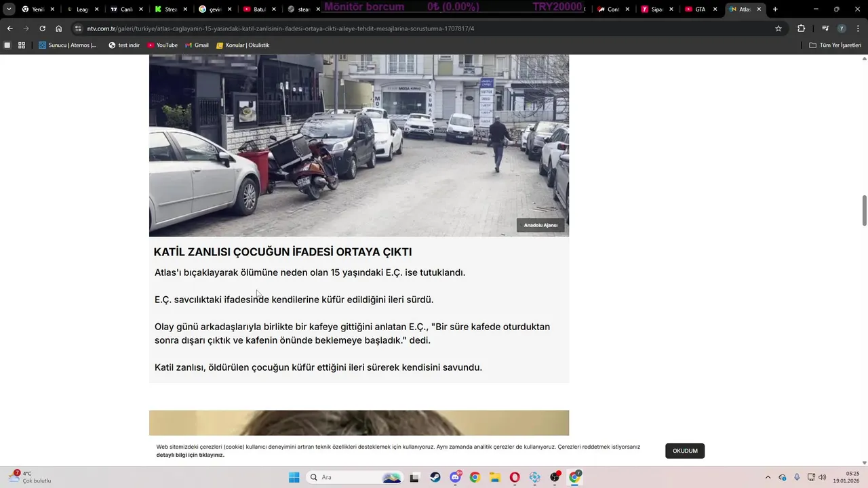Open Discord from the taskbar
Image resolution: width=868 pixels, height=488 pixels.
(x=455, y=477)
